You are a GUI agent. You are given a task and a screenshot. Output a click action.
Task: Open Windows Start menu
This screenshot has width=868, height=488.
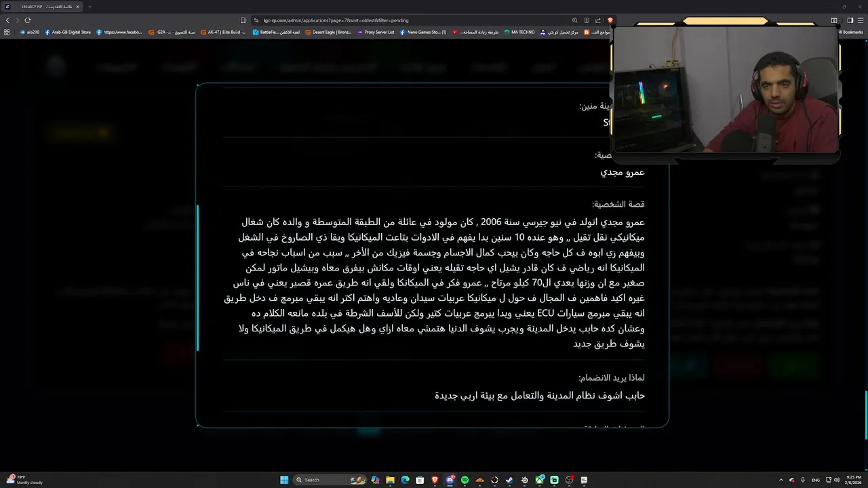284,480
